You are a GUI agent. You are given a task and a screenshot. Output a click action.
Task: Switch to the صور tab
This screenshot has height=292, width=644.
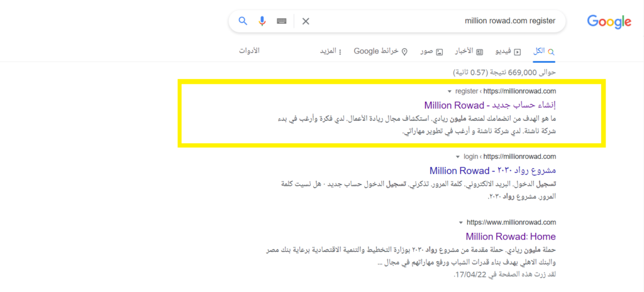[x=431, y=51]
